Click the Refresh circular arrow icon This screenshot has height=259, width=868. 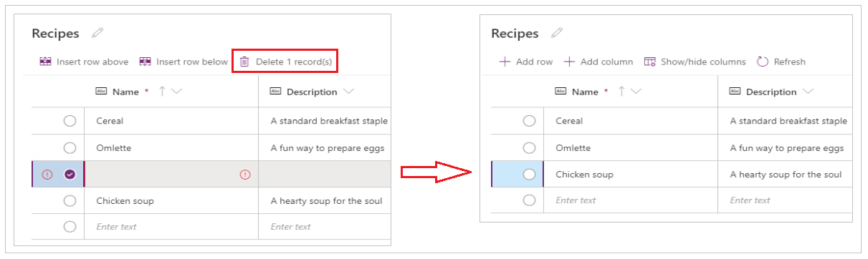(x=763, y=62)
